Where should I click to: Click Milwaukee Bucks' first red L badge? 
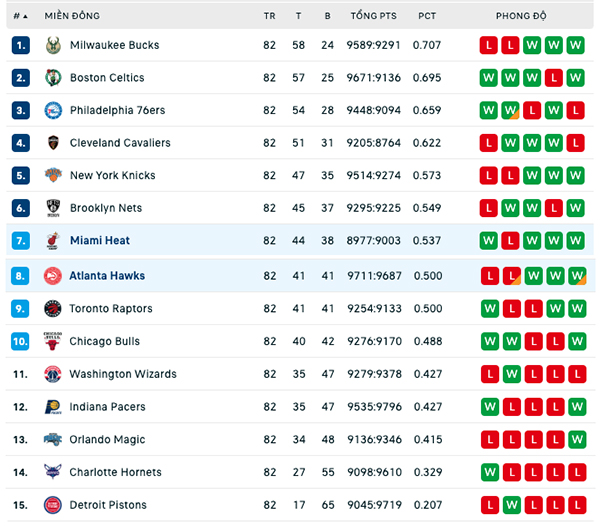point(489,45)
